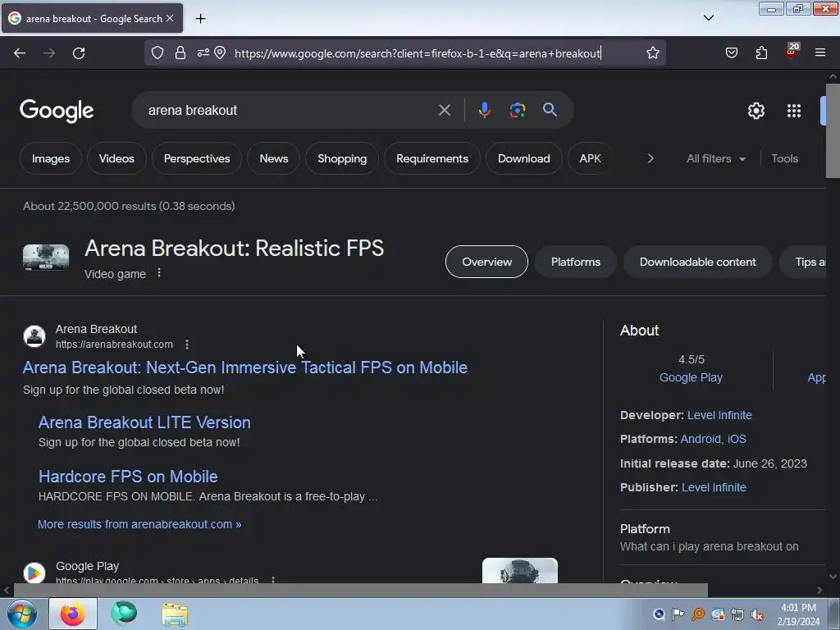840x630 pixels.
Task: Select the Platforms knowledge panel tab
Action: point(575,262)
